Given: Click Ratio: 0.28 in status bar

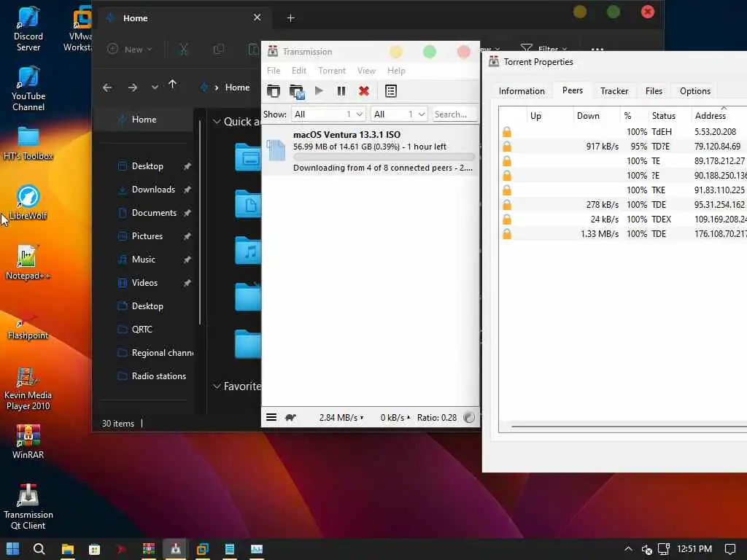Looking at the screenshot, I should [x=437, y=417].
